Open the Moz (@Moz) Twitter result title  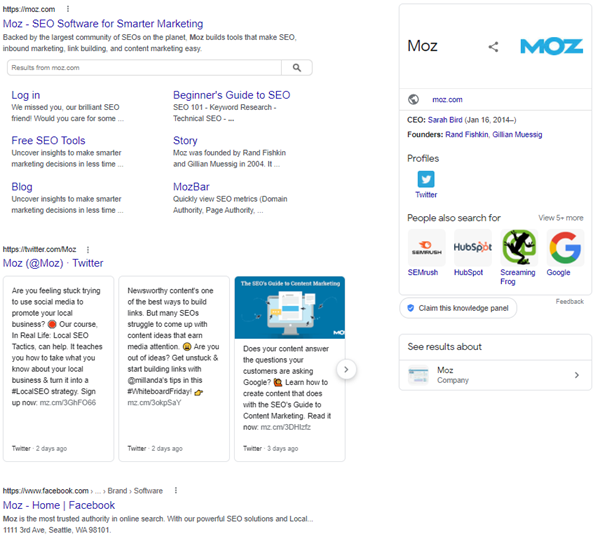[x=53, y=263]
